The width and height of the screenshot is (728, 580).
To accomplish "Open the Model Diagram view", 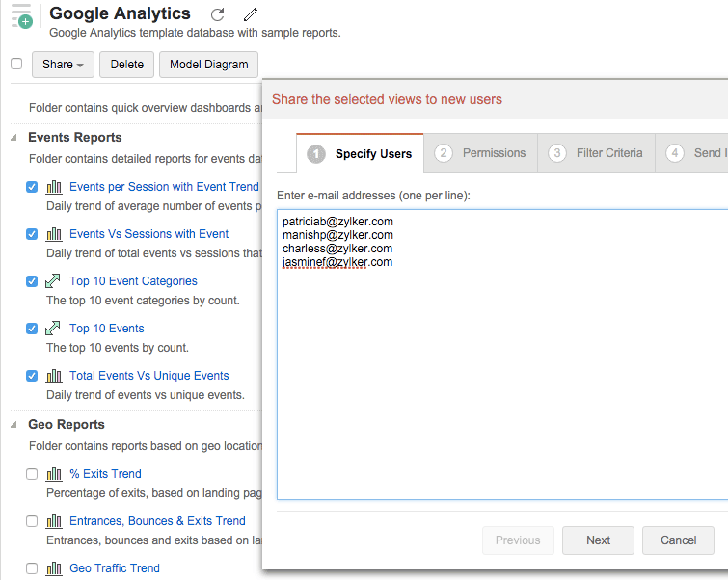I will tap(208, 65).
